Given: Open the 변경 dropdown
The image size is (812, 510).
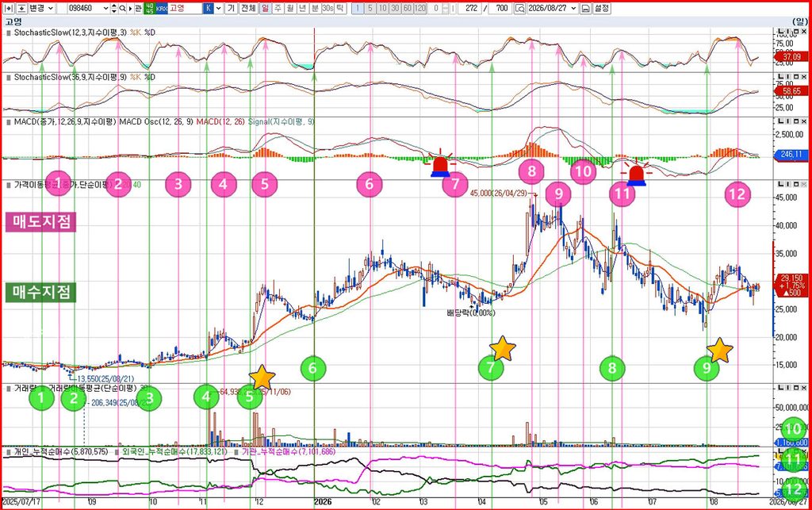Looking at the screenshot, I should pyautogui.click(x=41, y=8).
